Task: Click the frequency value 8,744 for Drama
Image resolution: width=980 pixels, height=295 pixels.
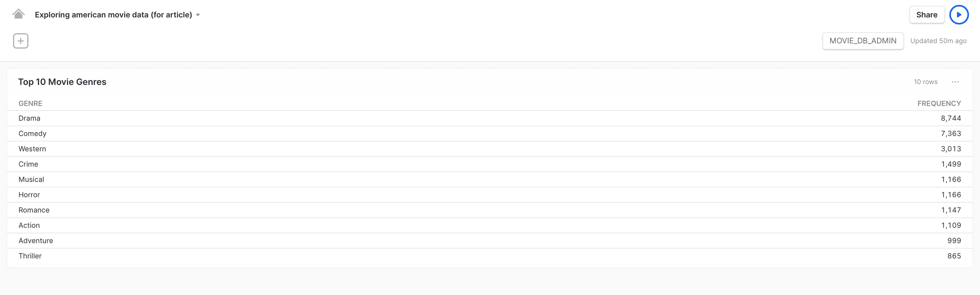Action: [x=951, y=118]
